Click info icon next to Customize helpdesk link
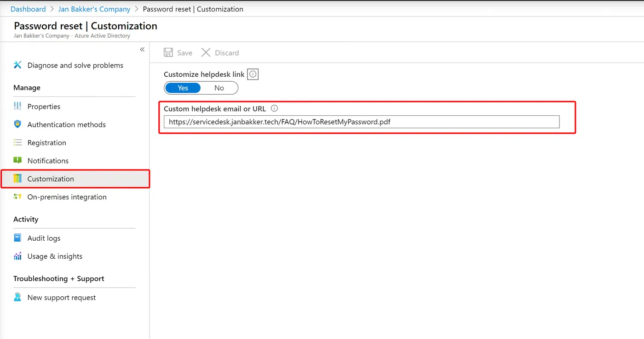Screen dimensions: 644x339 pos(253,74)
